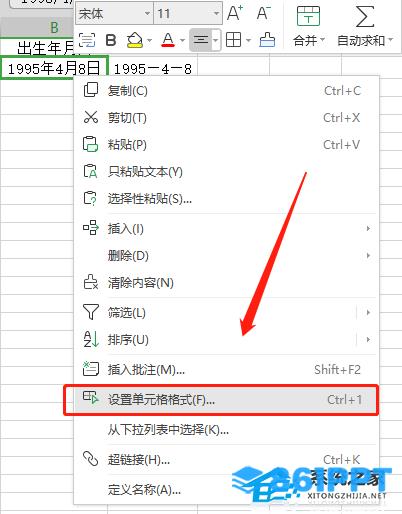Select cell containing 1995－4－8
The width and height of the screenshot is (402, 514).
click(x=153, y=69)
